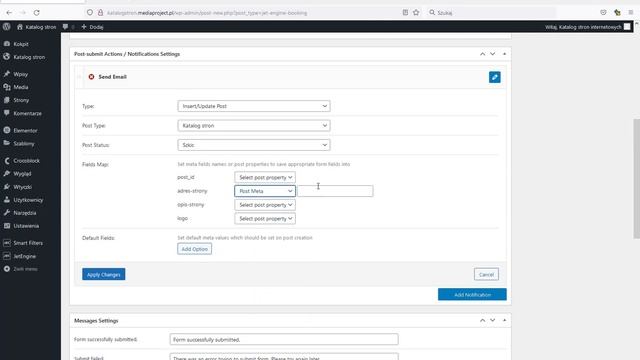Image resolution: width=640 pixels, height=360 pixels.
Task: Move Notifications Settings panel up
Action: coord(482,54)
